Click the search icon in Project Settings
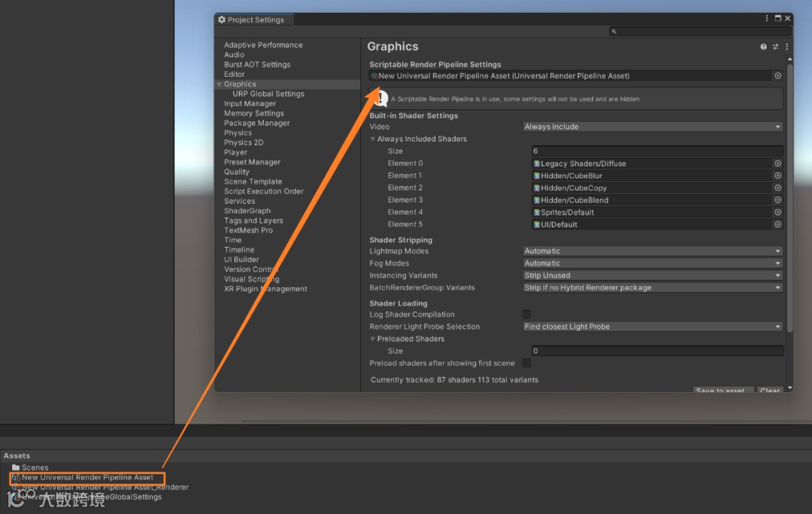Screen dimensions: 812x514 click(x=614, y=32)
